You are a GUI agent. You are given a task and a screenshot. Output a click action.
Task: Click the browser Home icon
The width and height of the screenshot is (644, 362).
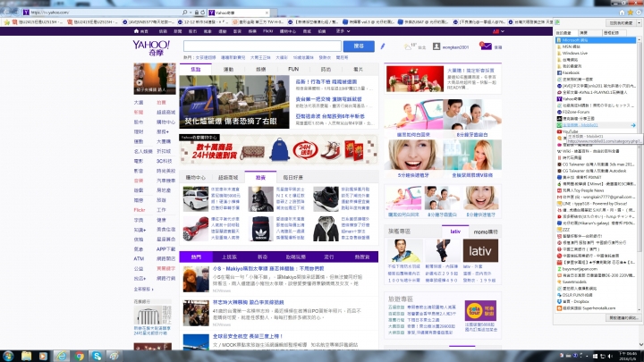click(622, 13)
